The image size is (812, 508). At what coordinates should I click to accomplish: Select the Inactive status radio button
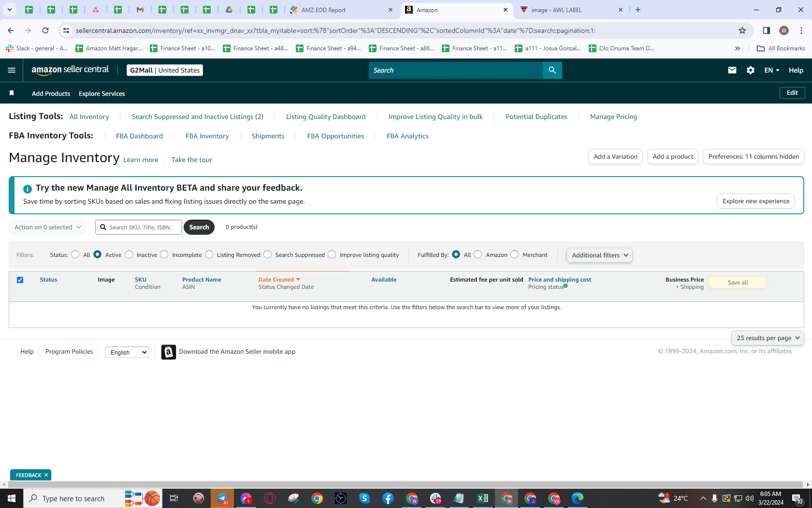(129, 254)
